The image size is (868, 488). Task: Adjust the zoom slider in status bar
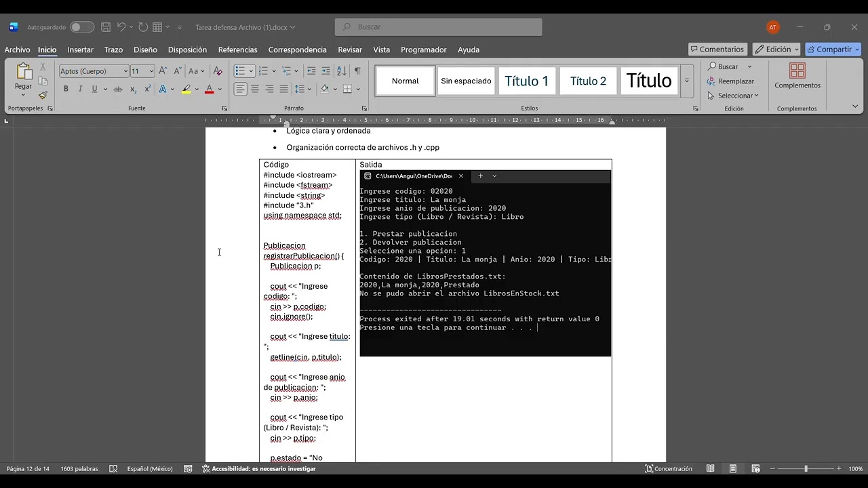coord(806,468)
